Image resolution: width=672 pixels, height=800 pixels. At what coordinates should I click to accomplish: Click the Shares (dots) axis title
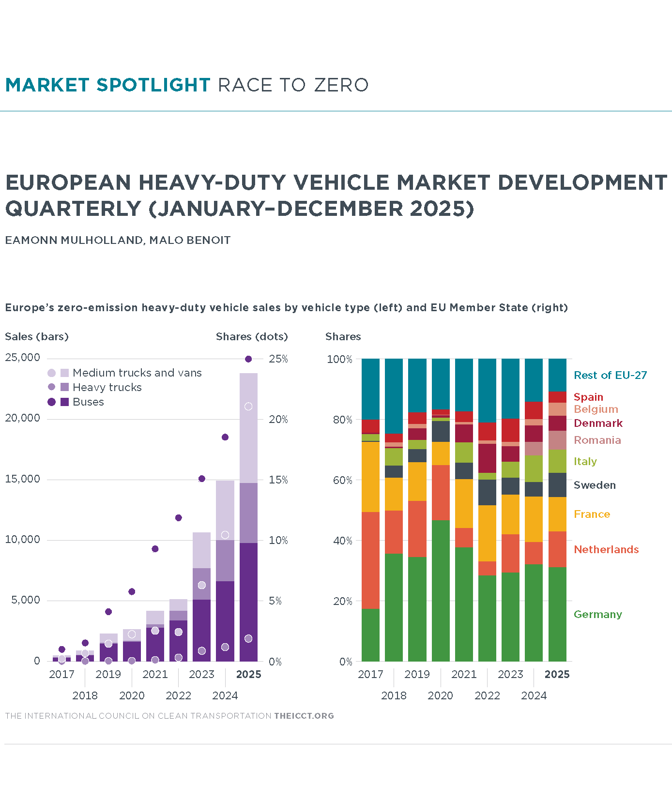[252, 336]
